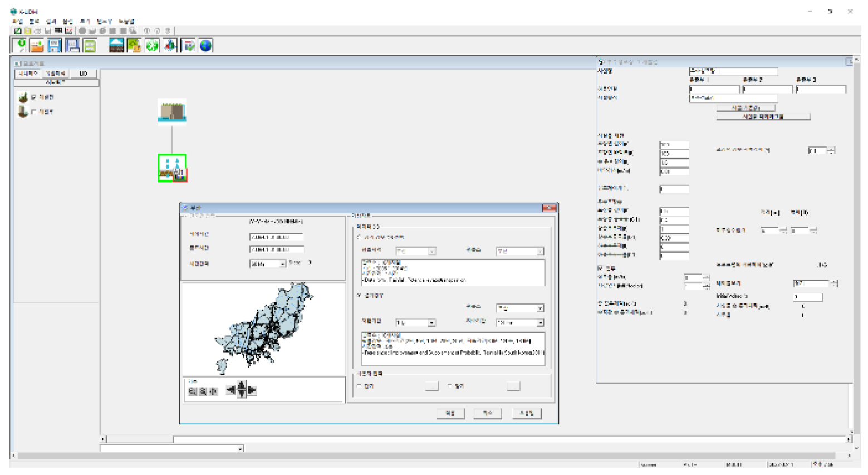Image resolution: width=868 pixels, height=475 pixels.
Task: Open the time interval dropdown in the dialog
Action: point(282,264)
